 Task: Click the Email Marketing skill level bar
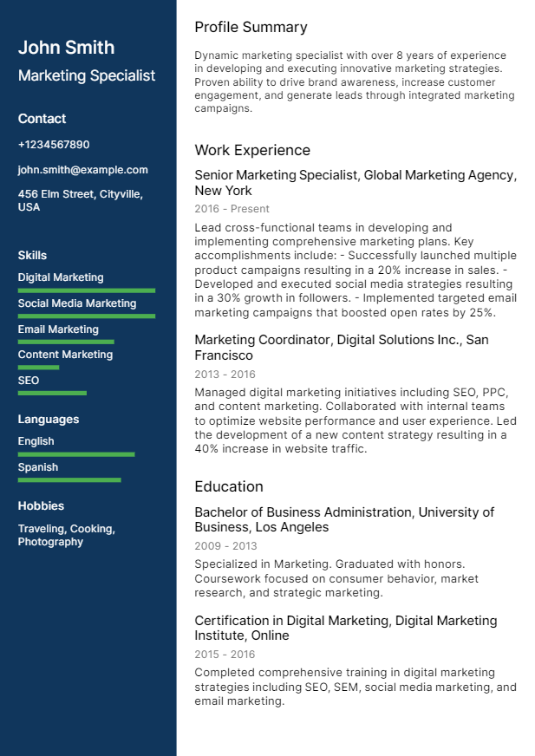66,342
